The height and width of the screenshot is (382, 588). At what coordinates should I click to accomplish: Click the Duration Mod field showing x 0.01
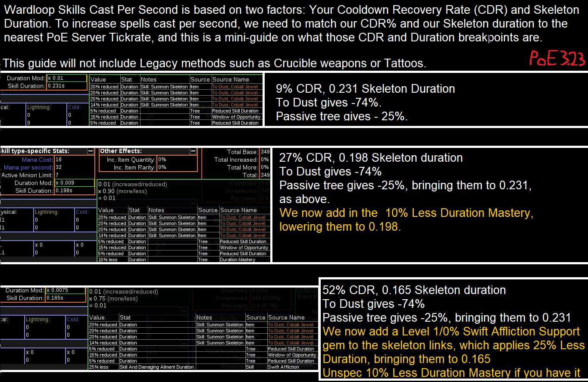66,78
